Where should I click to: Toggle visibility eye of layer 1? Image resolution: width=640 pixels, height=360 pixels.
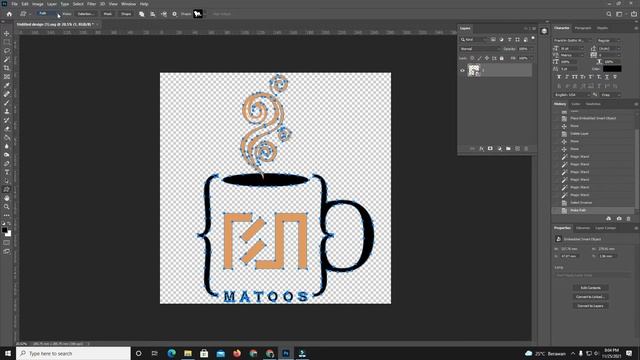[462, 70]
